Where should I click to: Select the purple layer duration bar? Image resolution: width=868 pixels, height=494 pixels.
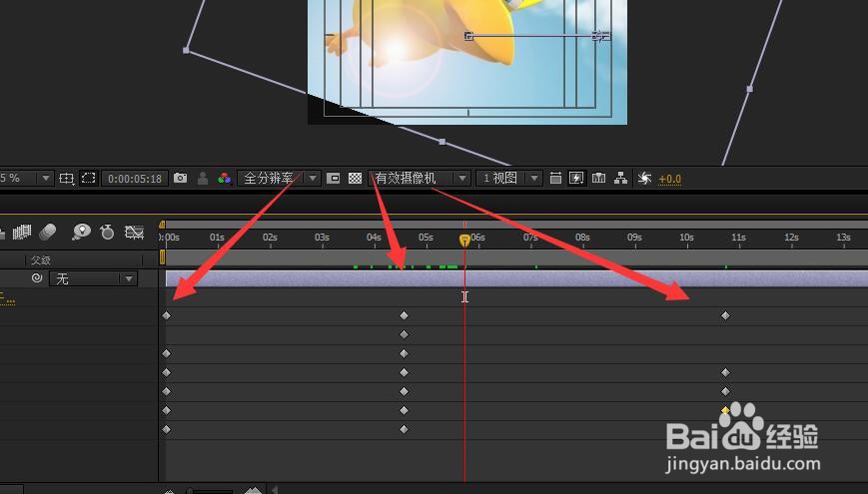(x=516, y=278)
